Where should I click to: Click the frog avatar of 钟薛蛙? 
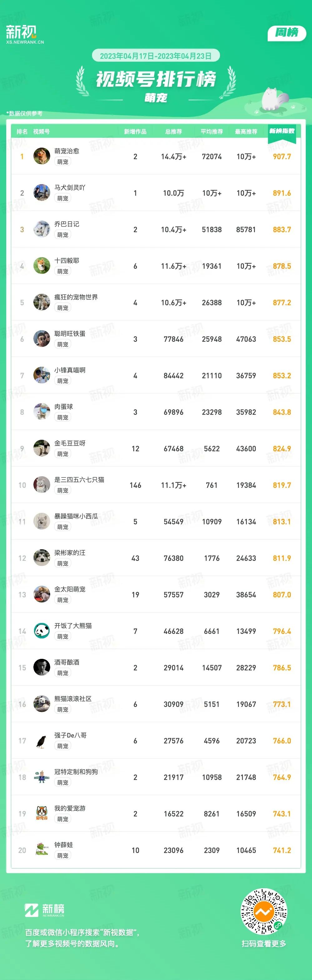click(42, 850)
